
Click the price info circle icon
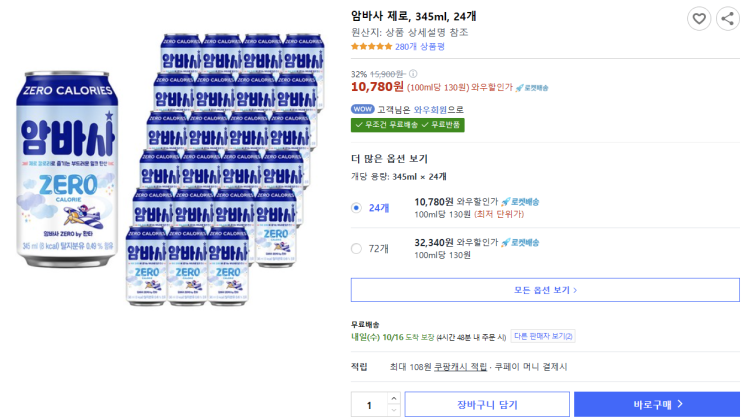413,74
